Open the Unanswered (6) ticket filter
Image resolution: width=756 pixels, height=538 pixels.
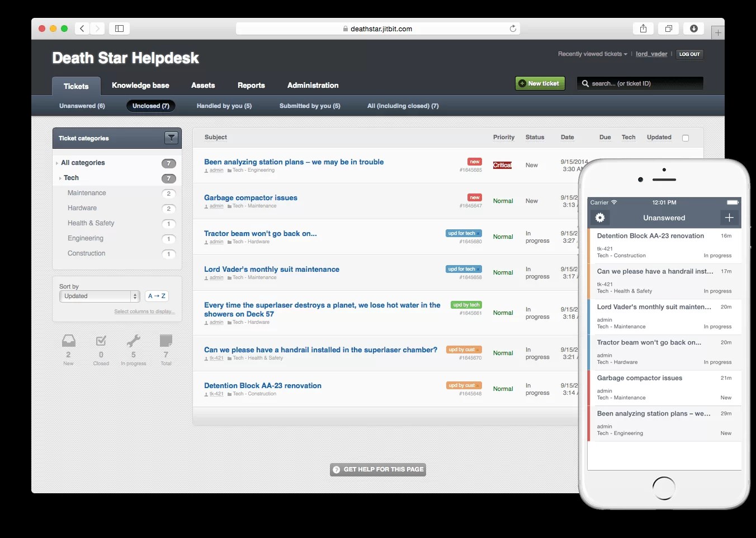coord(82,106)
